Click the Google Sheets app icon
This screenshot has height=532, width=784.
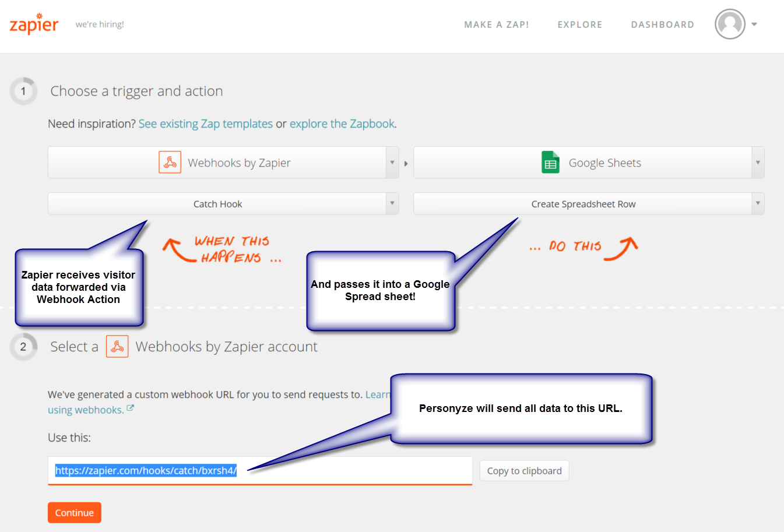click(x=550, y=163)
